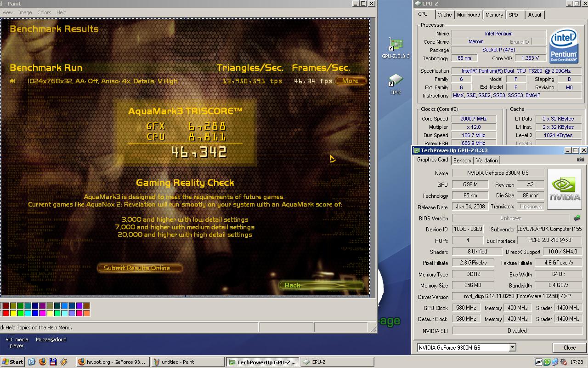This screenshot has height=368, width=588.
Task: Click the fourth quick launch icon
Action: 64,362
